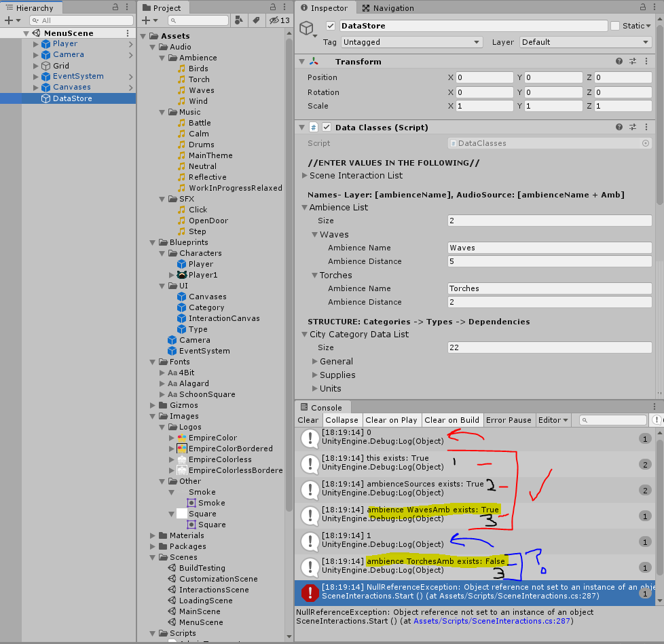Select the Inspector tab
The height and width of the screenshot is (644, 664).
tap(325, 7)
